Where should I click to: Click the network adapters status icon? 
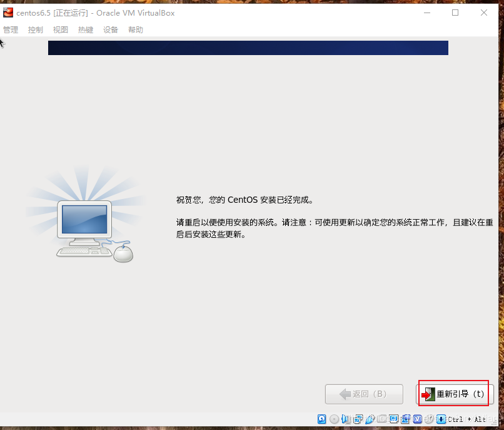pyautogui.click(x=358, y=419)
